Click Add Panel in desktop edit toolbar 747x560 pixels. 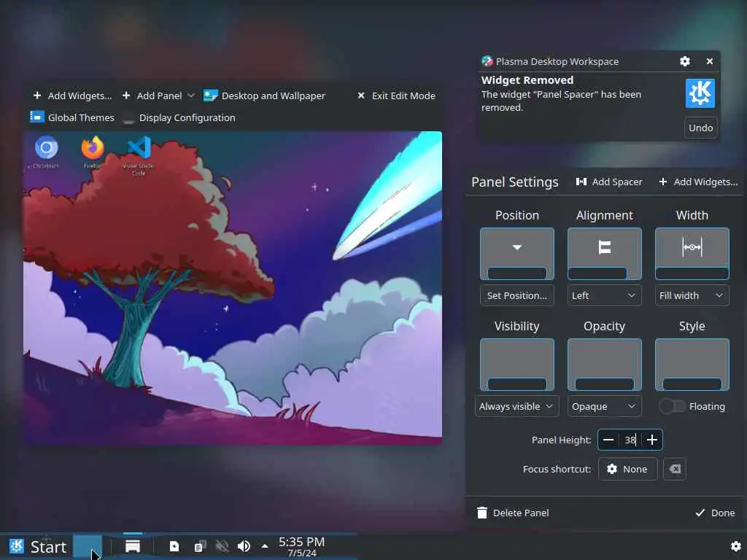click(x=152, y=96)
